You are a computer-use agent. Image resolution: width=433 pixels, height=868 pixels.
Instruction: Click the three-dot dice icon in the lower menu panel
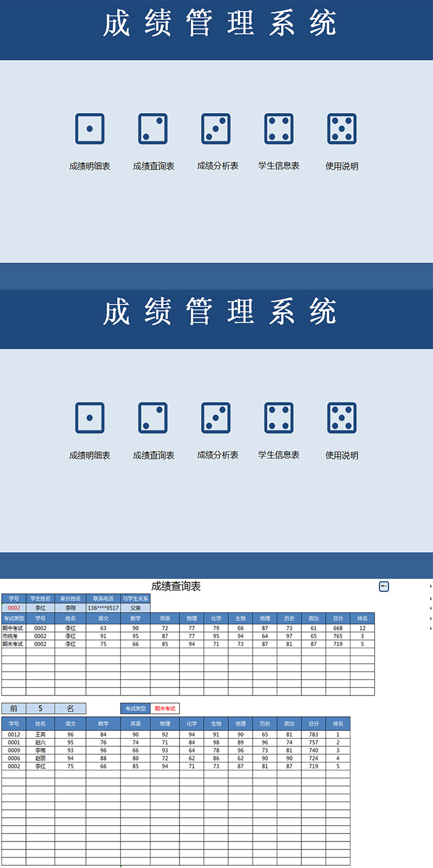point(216,418)
